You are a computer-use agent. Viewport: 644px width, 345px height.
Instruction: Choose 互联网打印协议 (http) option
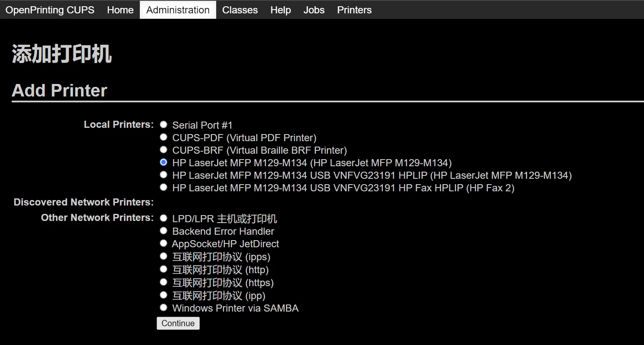coord(164,269)
